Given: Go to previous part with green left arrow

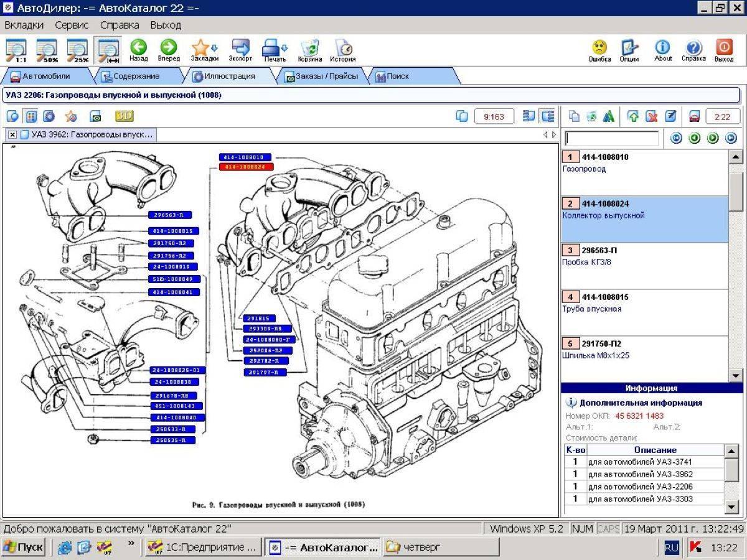Looking at the screenshot, I should (x=695, y=138).
